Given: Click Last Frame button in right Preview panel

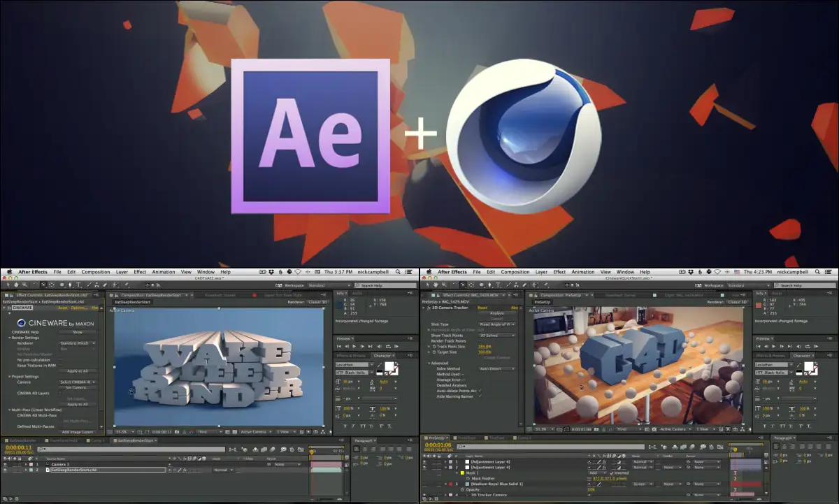Looking at the screenshot, I should tap(789, 346).
